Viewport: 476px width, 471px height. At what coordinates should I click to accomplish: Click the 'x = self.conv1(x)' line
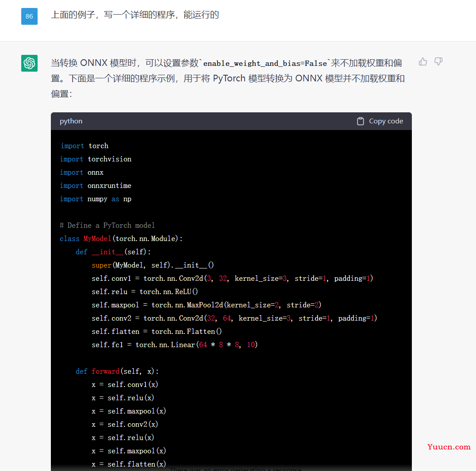tap(125, 384)
